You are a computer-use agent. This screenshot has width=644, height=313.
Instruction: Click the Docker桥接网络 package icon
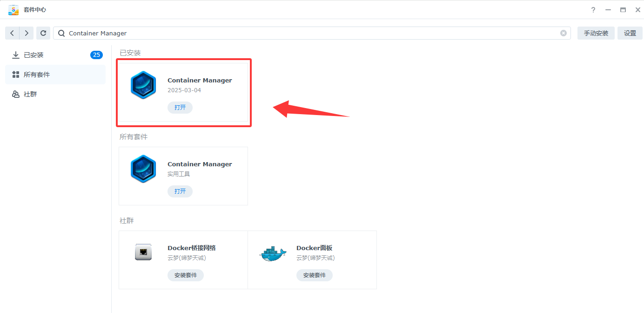tap(143, 252)
